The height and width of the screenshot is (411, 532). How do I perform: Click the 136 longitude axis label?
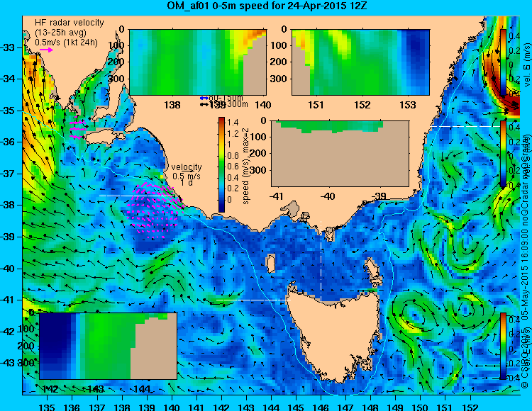pos(72,407)
